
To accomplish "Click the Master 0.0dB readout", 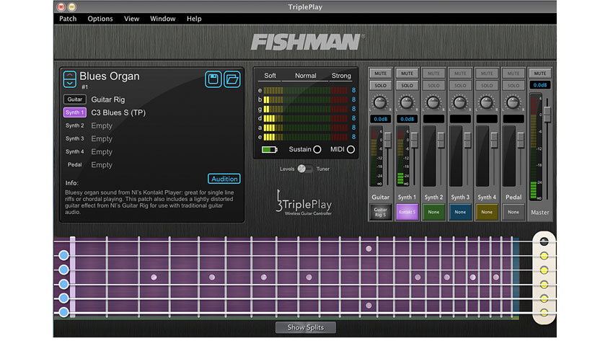I will click(x=540, y=85).
